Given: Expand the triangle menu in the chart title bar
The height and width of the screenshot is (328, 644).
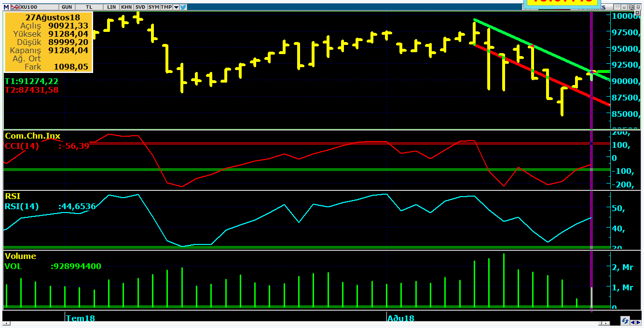Looking at the screenshot, I should (617, 7).
